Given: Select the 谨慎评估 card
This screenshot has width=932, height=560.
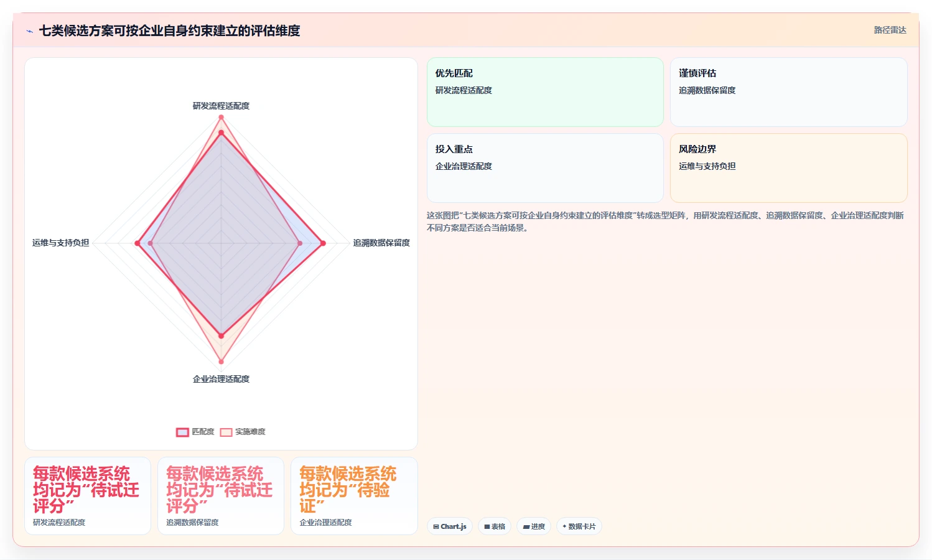Looking at the screenshot, I should pos(788,92).
